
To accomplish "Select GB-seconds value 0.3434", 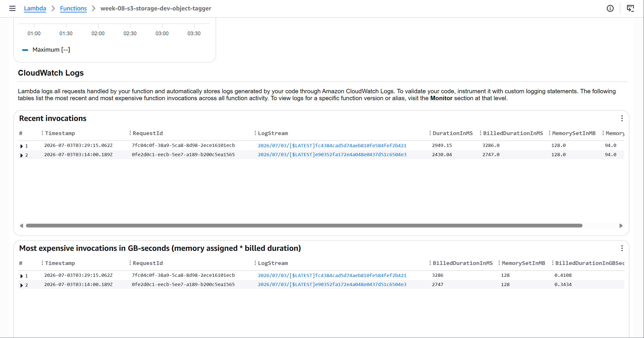I will coord(563,285).
